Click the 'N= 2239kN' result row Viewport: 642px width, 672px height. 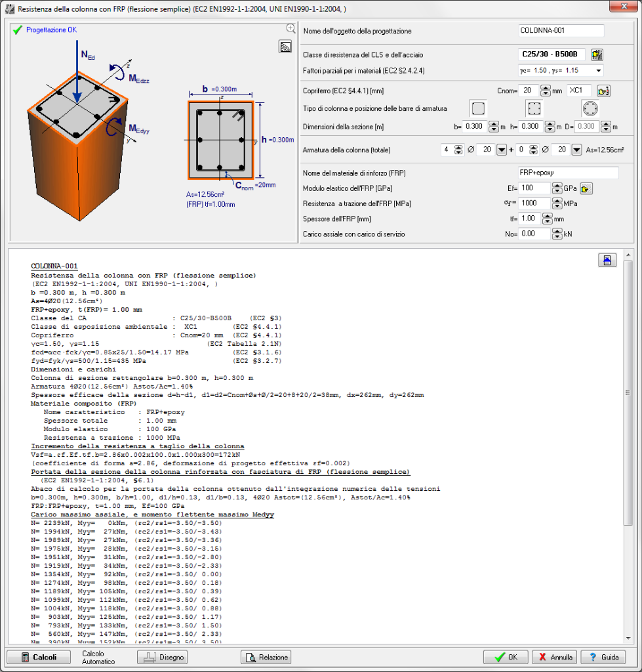pyautogui.click(x=127, y=524)
